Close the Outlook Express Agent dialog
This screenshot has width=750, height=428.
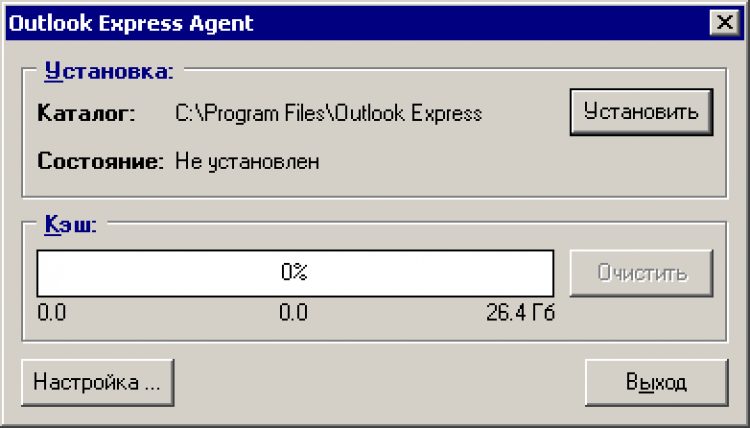(x=721, y=23)
